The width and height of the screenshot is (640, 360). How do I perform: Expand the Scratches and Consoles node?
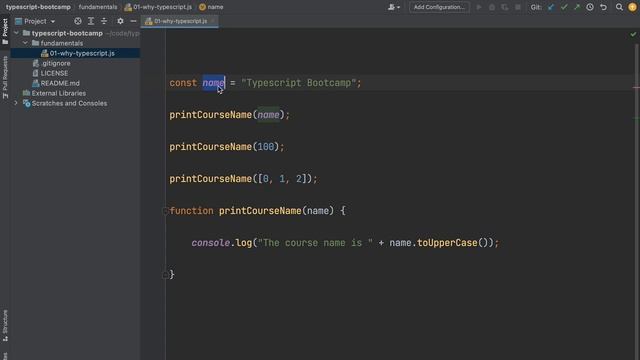(x=16, y=103)
